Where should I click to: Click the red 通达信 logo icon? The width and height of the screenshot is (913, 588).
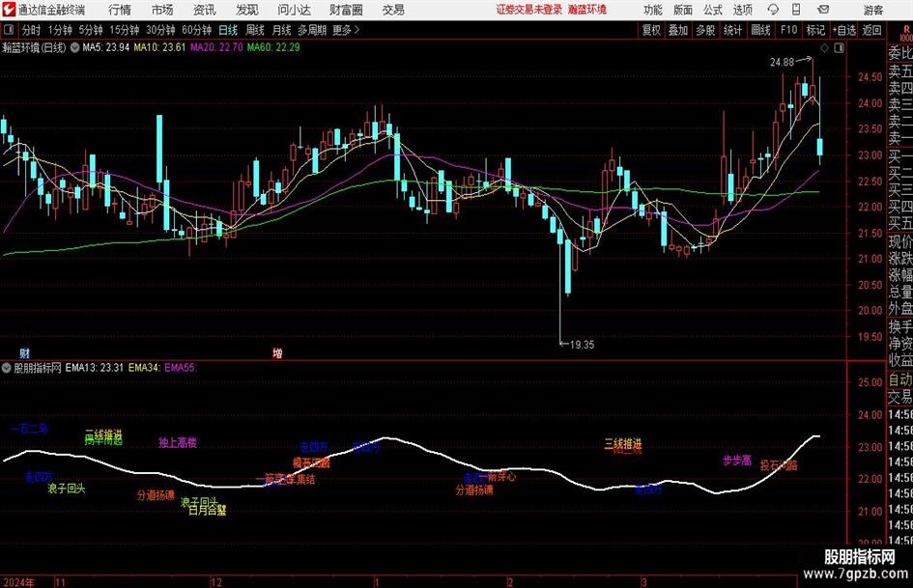point(8,10)
